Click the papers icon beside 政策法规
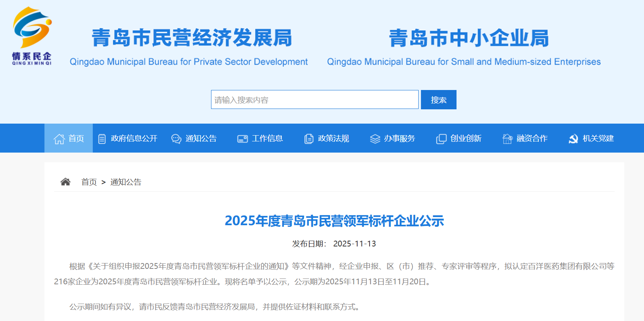Screen dimensions: 644x321 pyautogui.click(x=308, y=139)
